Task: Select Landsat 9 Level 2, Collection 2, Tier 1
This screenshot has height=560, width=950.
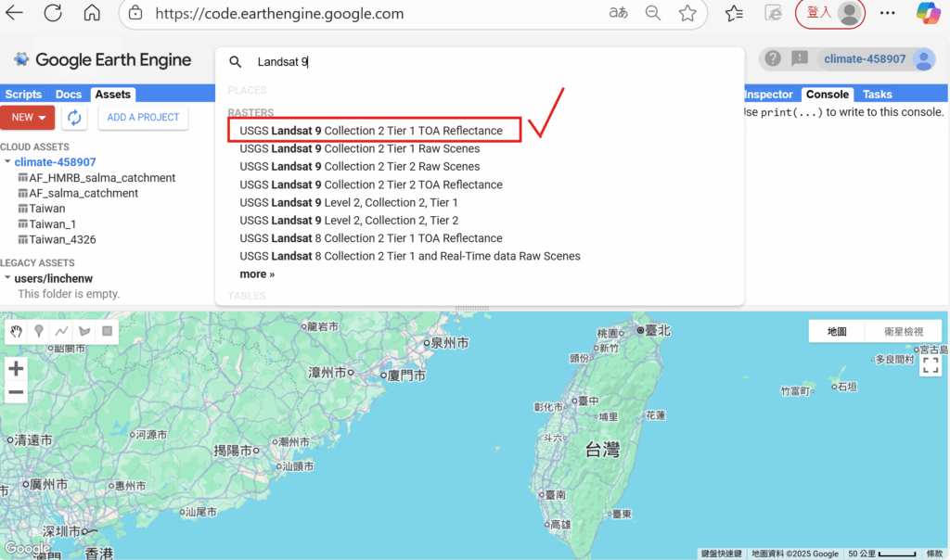Action: pyautogui.click(x=349, y=202)
